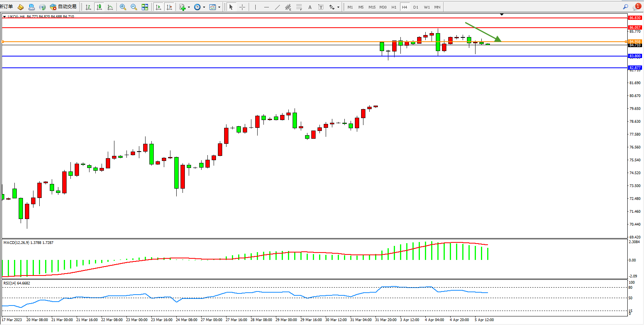Zoom in on the chart
644x325 pixels.
click(123, 7)
